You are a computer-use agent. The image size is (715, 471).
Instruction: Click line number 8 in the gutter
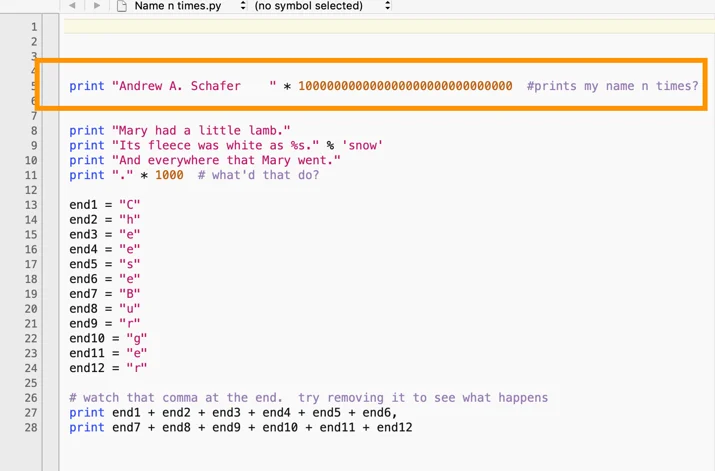[x=34, y=131]
